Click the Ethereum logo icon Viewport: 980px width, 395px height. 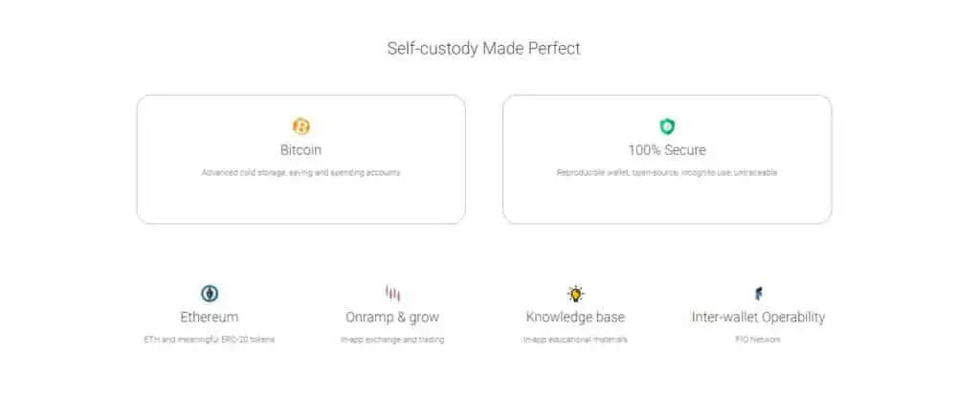pyautogui.click(x=210, y=293)
